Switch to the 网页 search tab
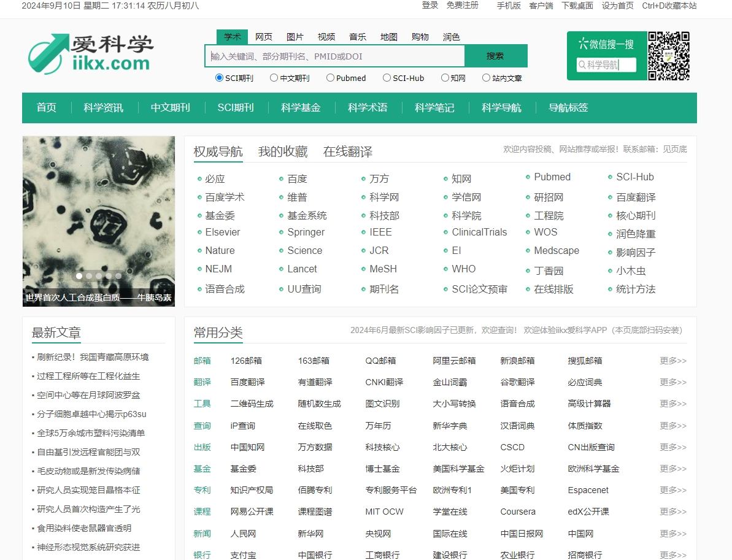Screen dimensions: 732x560 coord(263,37)
